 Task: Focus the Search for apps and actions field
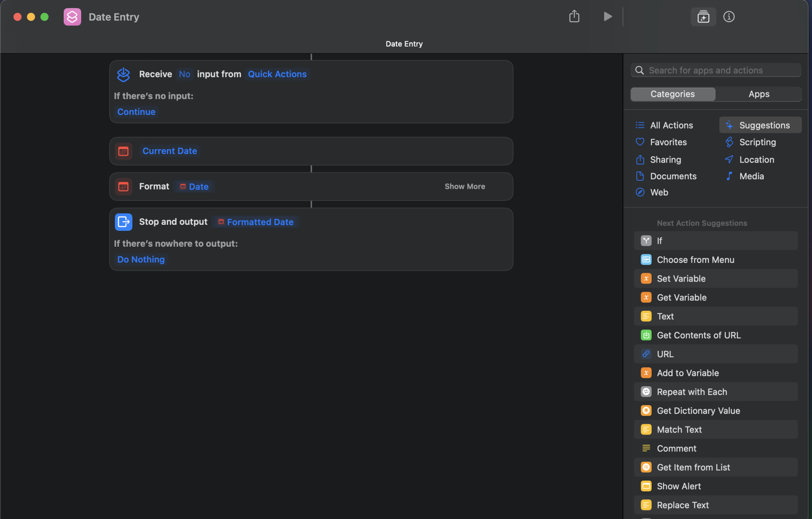pyautogui.click(x=716, y=71)
